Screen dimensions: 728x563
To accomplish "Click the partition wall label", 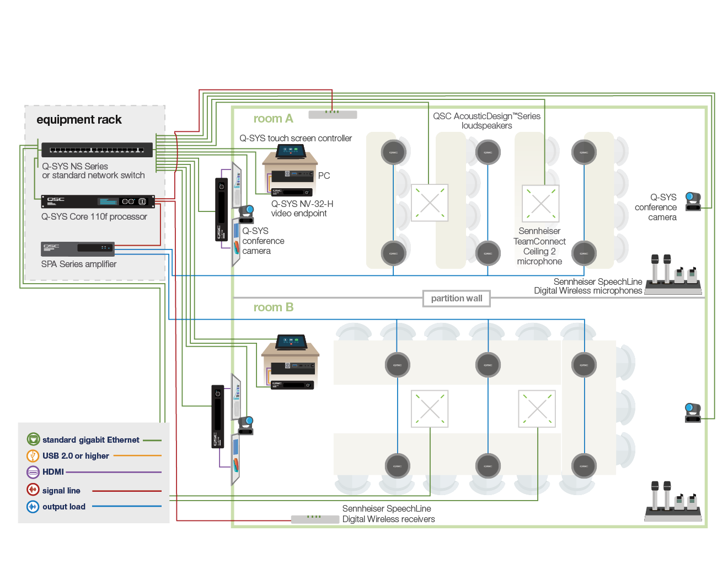I will click(457, 299).
